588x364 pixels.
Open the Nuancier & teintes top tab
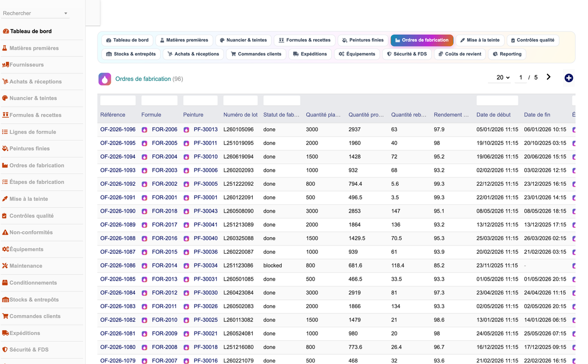coord(244,40)
